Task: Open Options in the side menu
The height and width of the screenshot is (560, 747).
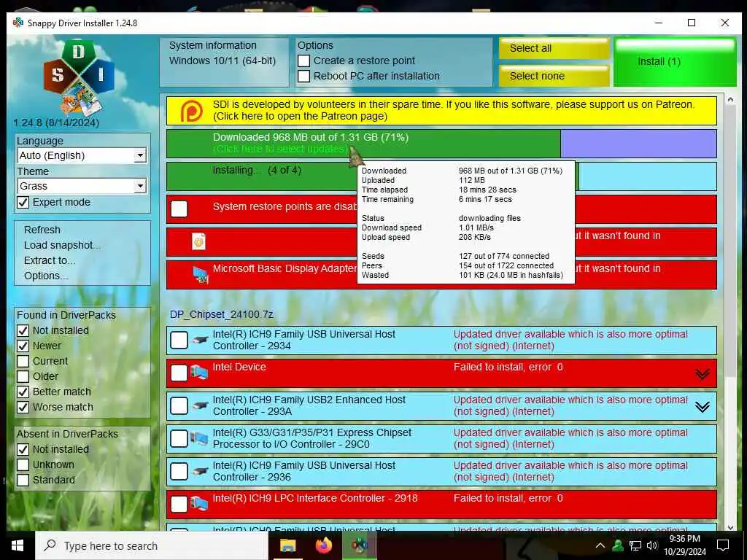Action: 46,276
